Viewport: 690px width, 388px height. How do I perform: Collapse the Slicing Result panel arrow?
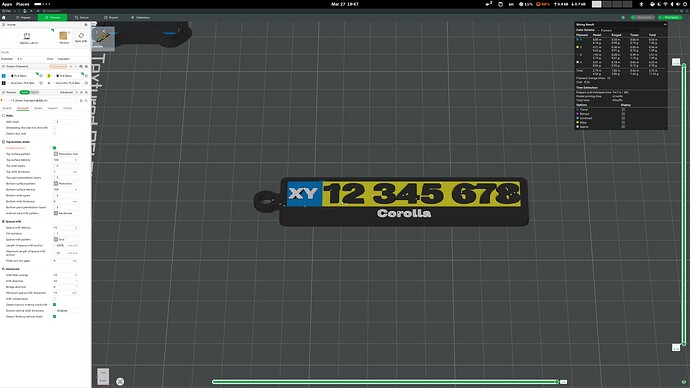pos(665,25)
